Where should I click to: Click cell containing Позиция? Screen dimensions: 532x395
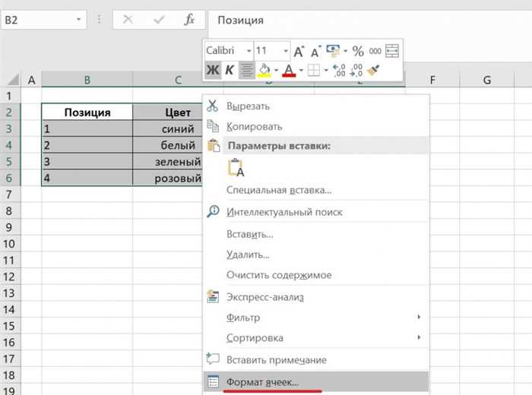(87, 112)
